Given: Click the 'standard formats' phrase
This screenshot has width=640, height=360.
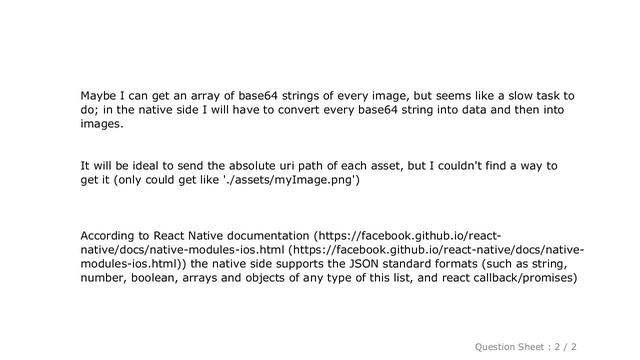Looking at the screenshot, I should click(430, 264).
